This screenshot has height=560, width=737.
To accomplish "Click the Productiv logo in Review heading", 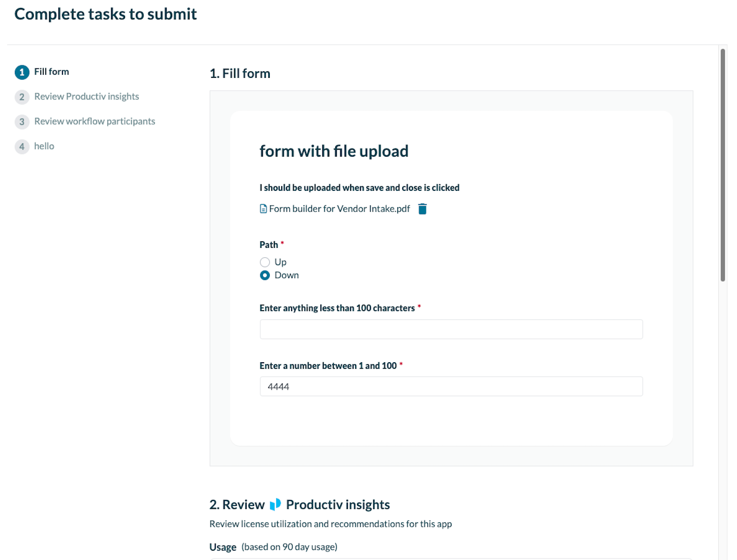I will 275,504.
